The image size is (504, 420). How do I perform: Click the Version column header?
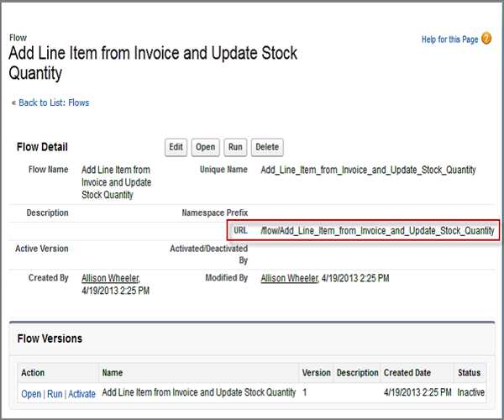pyautogui.click(x=316, y=372)
